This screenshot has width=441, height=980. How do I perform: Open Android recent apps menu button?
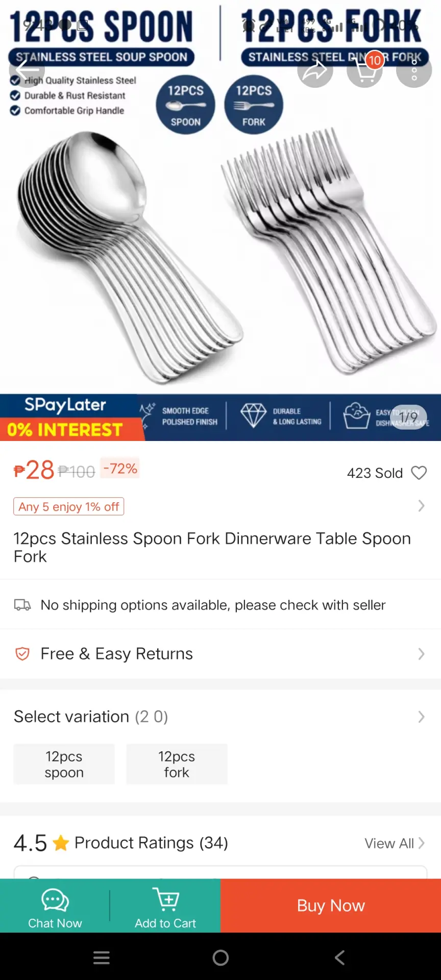102,958
